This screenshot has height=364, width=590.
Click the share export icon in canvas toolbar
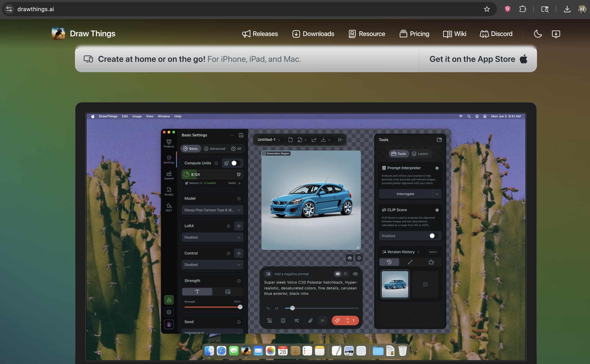tap(314, 140)
